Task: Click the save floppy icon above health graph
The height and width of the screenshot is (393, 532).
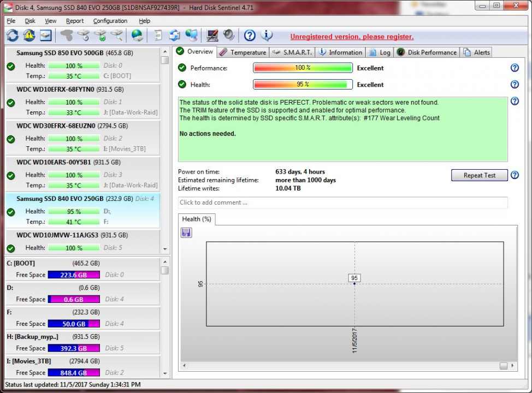Action: click(x=186, y=233)
